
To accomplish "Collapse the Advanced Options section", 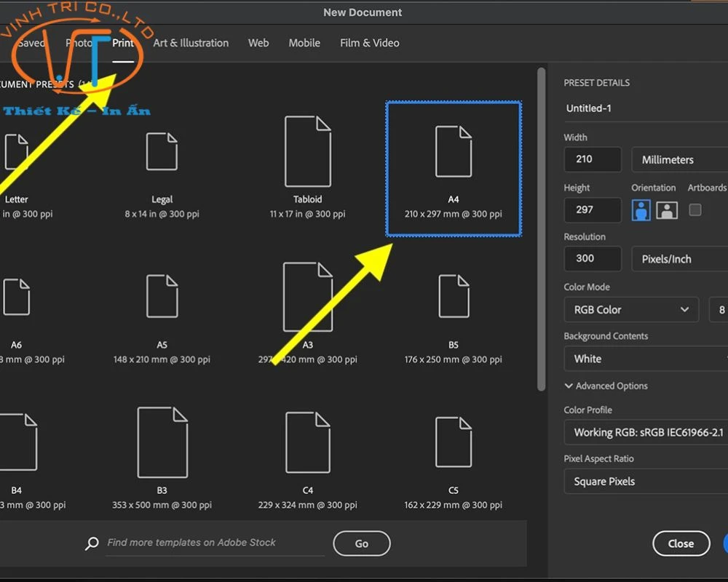I will click(x=606, y=386).
